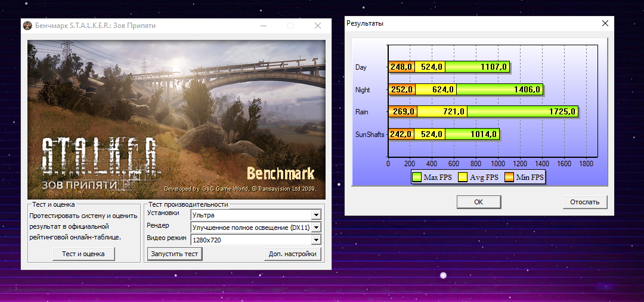Click the green Max FPS legend swatch
Viewport: 644px width, 302px height.
417,178
